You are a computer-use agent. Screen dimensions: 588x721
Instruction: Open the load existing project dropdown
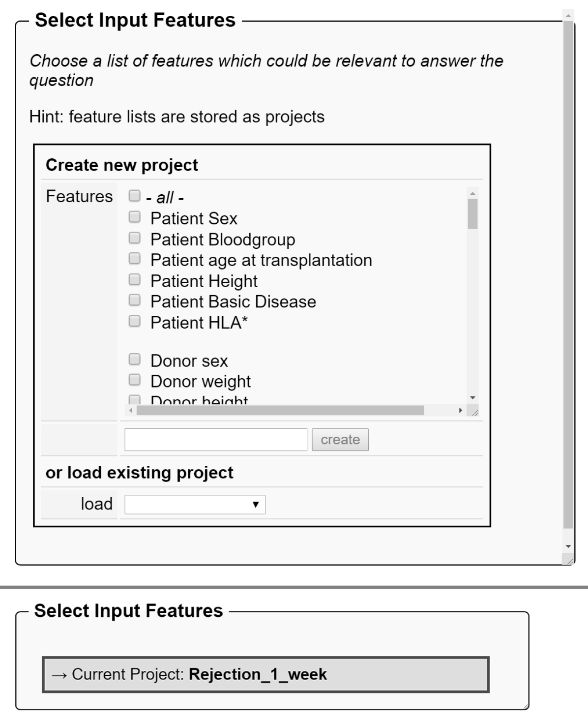[x=195, y=505]
